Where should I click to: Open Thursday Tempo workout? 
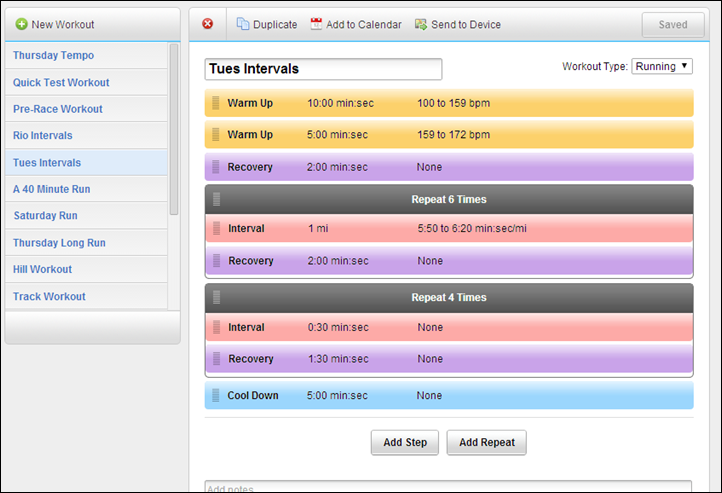pyautogui.click(x=86, y=55)
